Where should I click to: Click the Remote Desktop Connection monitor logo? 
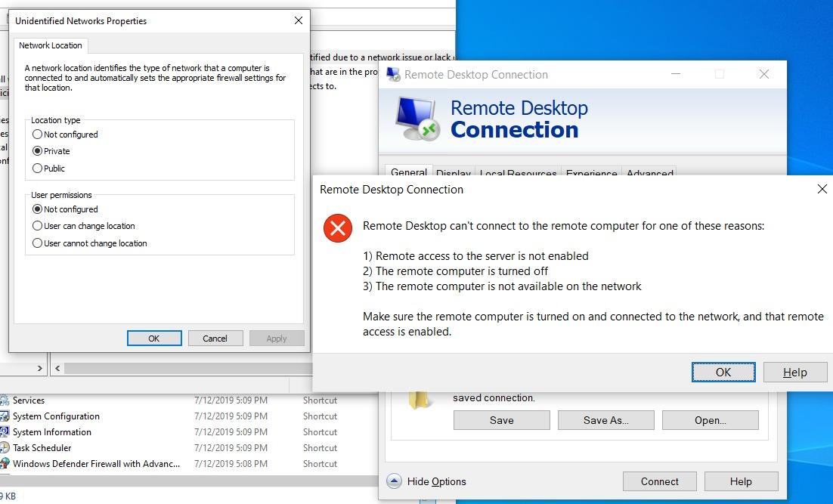414,117
